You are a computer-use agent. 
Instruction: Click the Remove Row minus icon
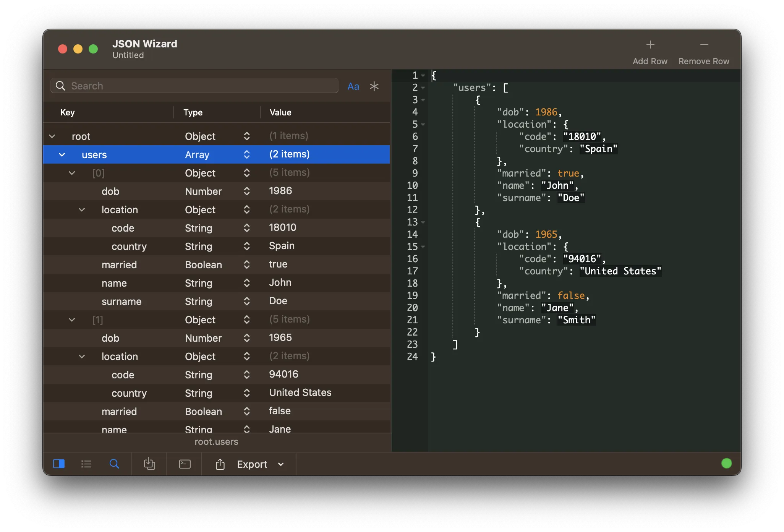pos(704,45)
